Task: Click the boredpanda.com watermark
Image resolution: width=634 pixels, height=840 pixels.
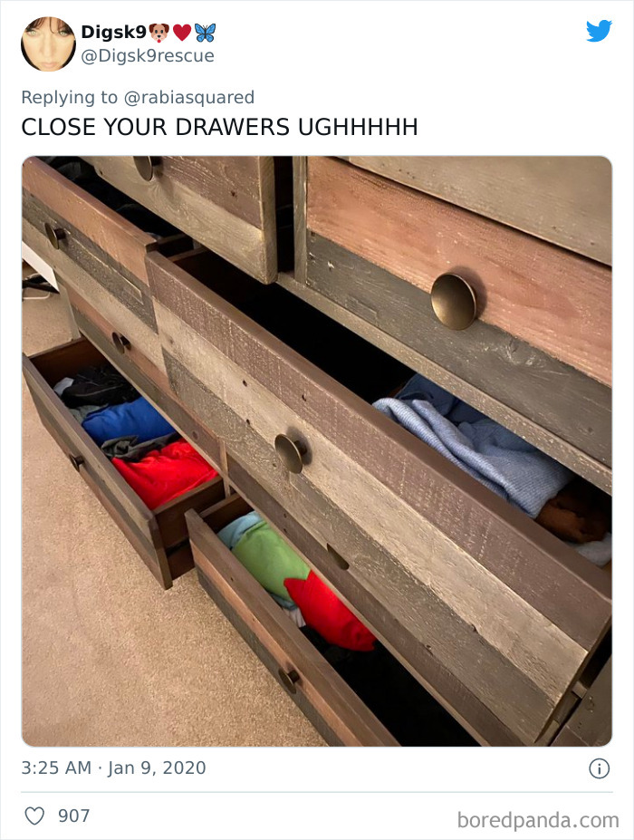Action: tap(538, 820)
